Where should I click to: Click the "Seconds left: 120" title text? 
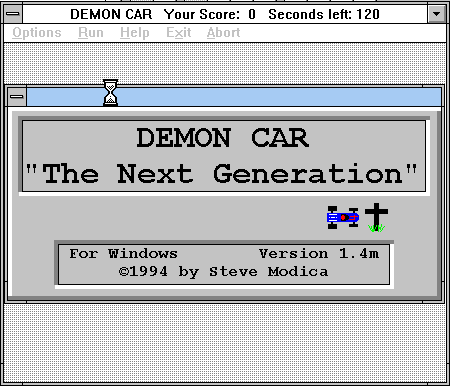(x=324, y=14)
